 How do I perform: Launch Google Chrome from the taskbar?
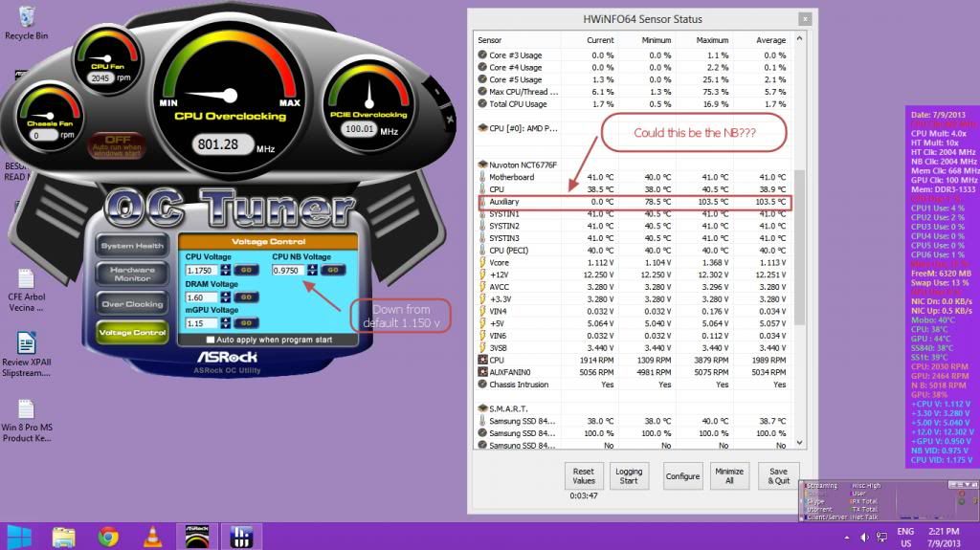[108, 536]
